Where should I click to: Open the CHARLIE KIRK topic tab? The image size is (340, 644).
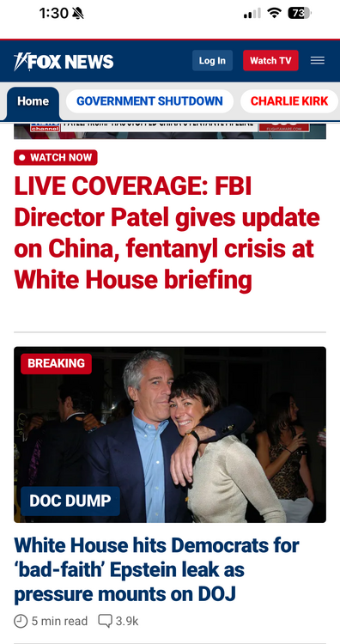click(x=289, y=101)
